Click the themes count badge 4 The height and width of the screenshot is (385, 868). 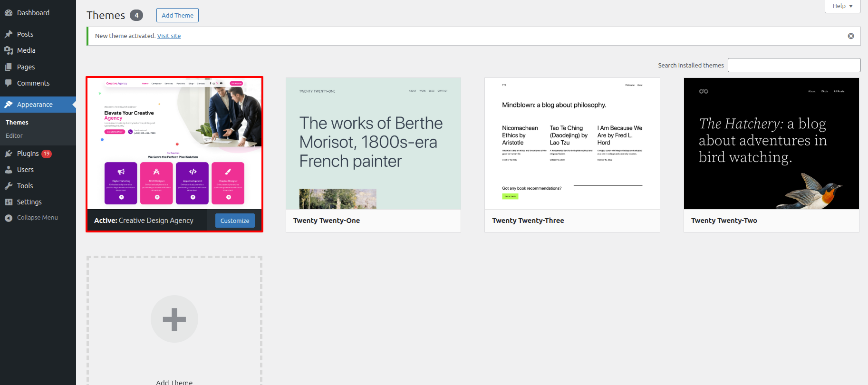[136, 15]
